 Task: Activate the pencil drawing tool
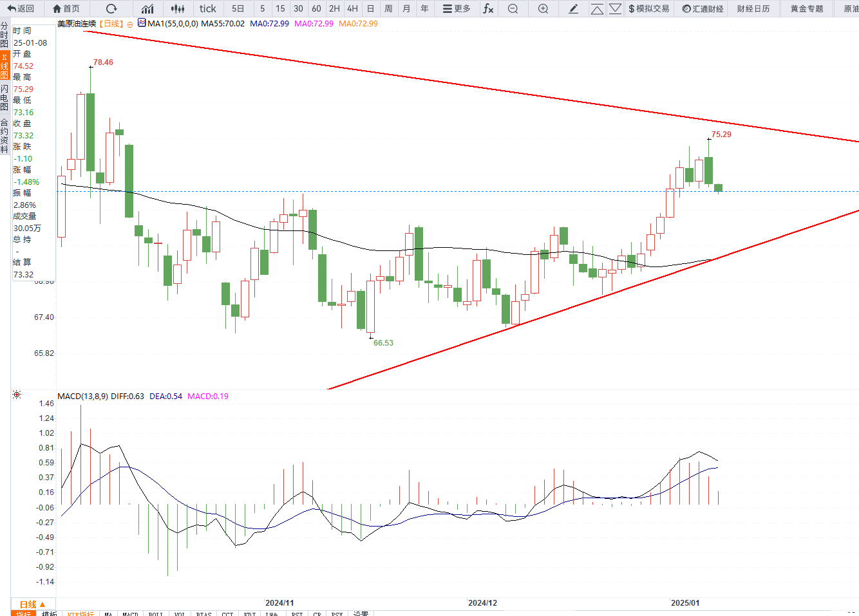pos(574,8)
